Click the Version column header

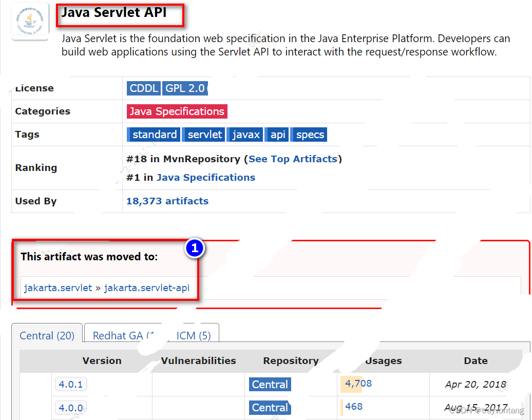[x=102, y=360]
